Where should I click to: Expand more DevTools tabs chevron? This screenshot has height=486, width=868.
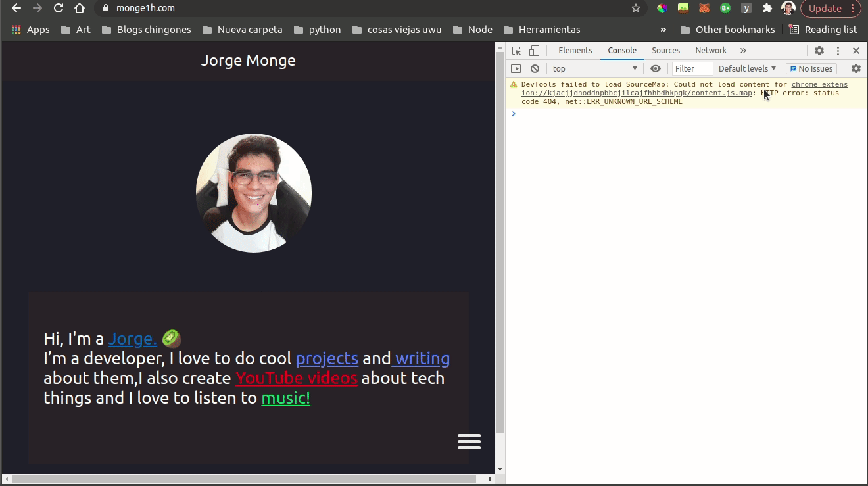(x=743, y=51)
